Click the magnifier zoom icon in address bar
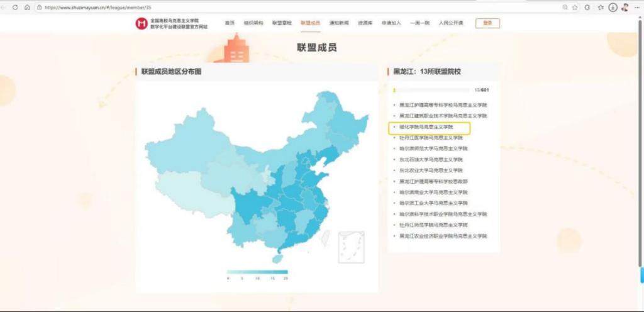The height and width of the screenshot is (312, 644). [x=565, y=7]
